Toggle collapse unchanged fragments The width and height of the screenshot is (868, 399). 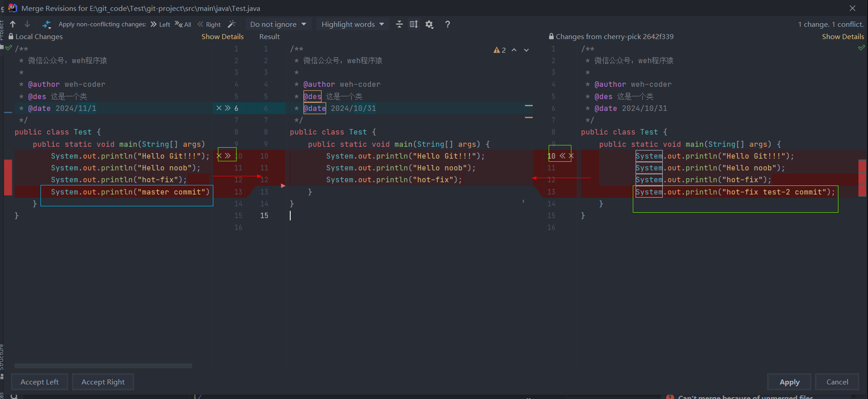[399, 24]
